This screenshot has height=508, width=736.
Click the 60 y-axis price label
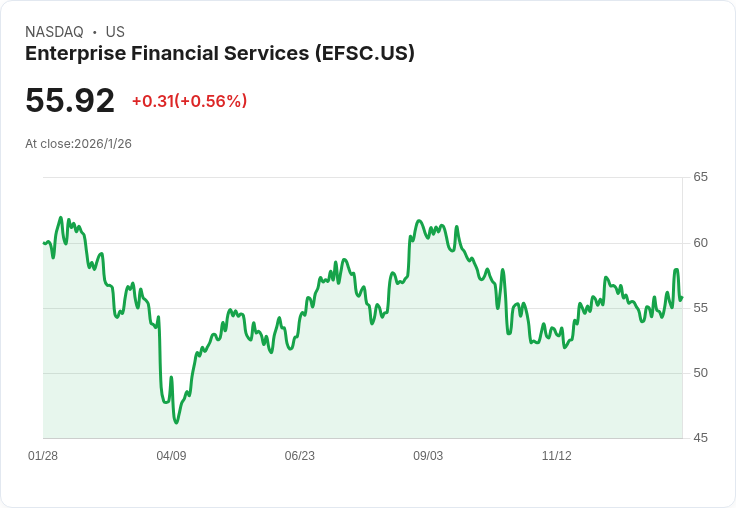(700, 243)
